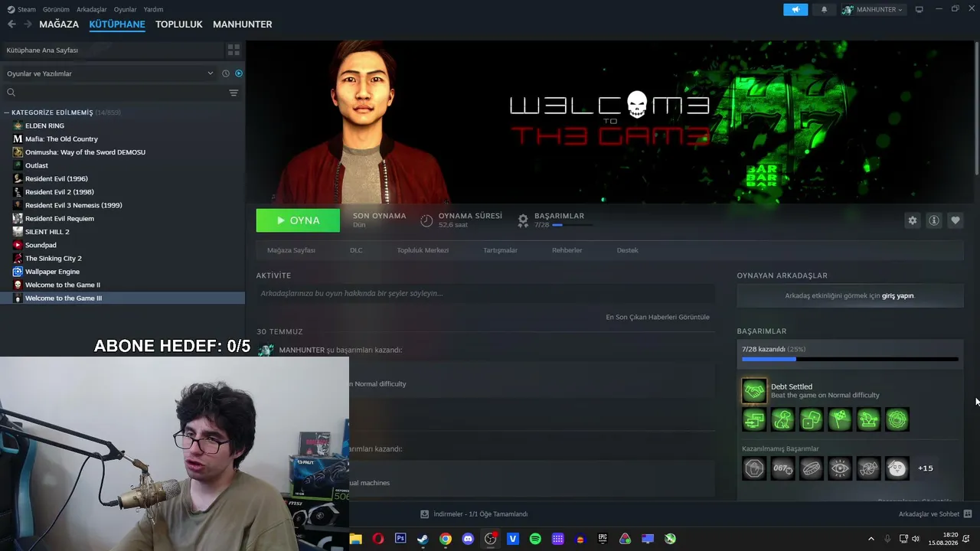The width and height of the screenshot is (980, 551).
Task: Open the DLC link
Action: pos(356,250)
